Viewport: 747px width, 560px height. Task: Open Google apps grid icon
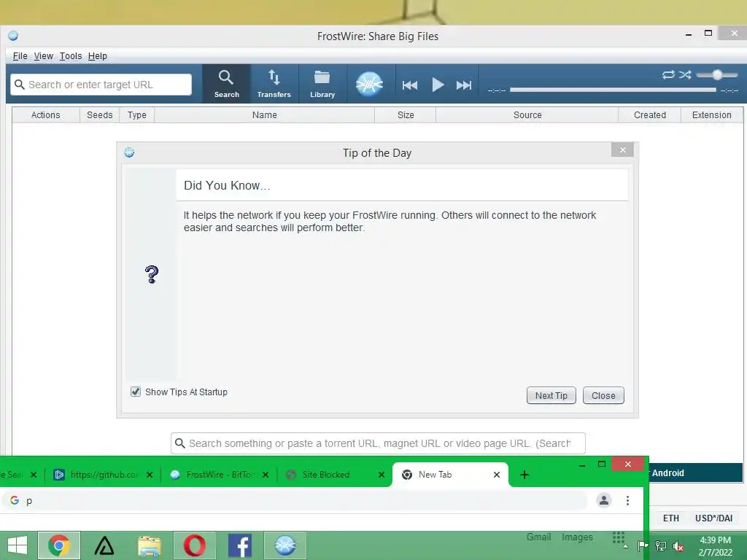619,537
